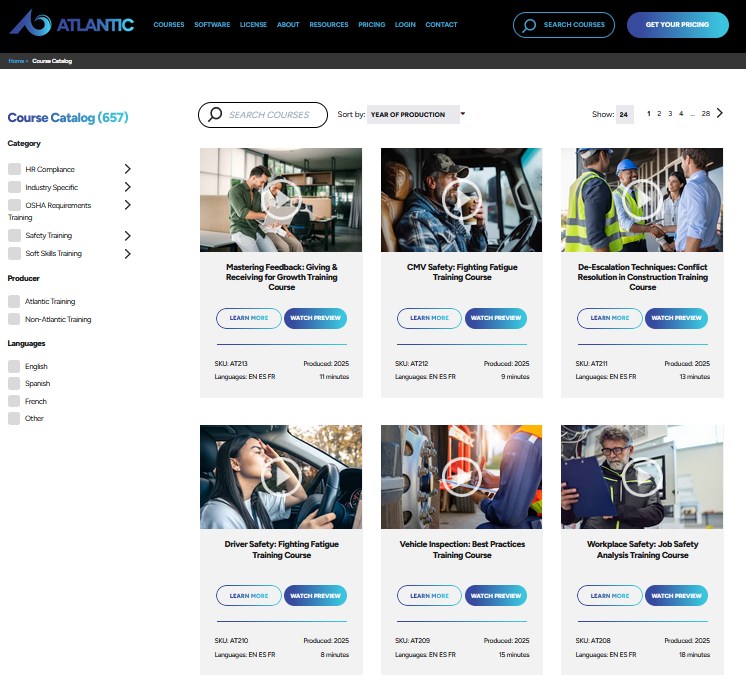The height and width of the screenshot is (689, 746).
Task: Play the CMV Safety course video preview
Action: coord(462,199)
